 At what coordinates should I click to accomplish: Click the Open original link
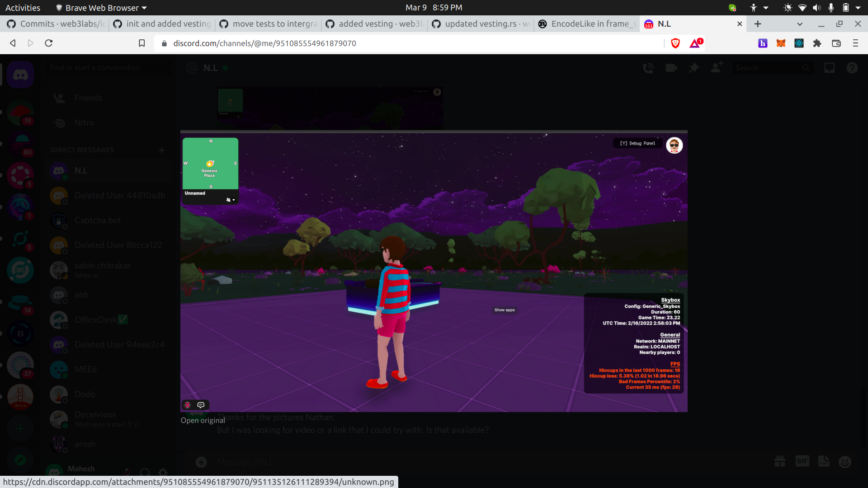pyautogui.click(x=203, y=420)
